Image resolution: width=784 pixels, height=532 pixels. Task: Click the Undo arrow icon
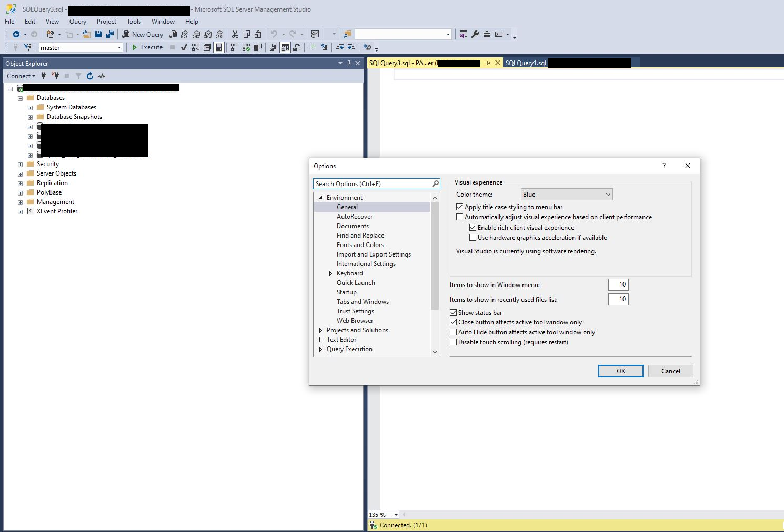coord(274,34)
